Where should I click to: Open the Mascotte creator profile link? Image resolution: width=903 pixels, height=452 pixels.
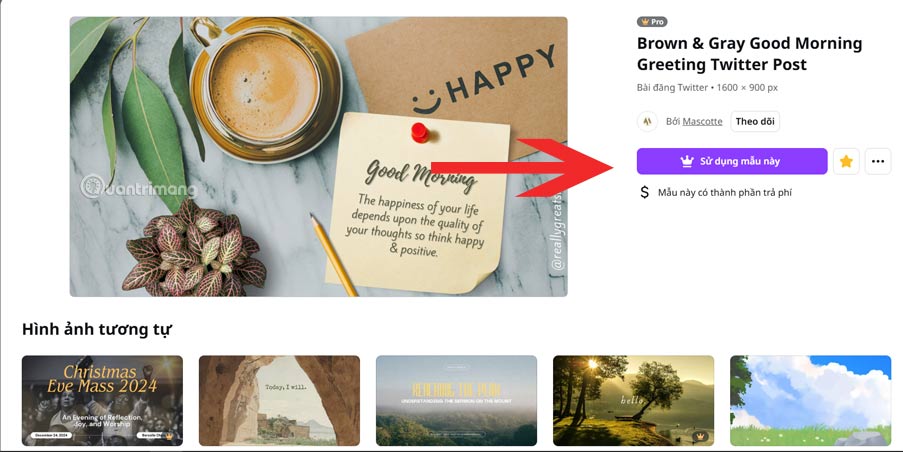702,121
